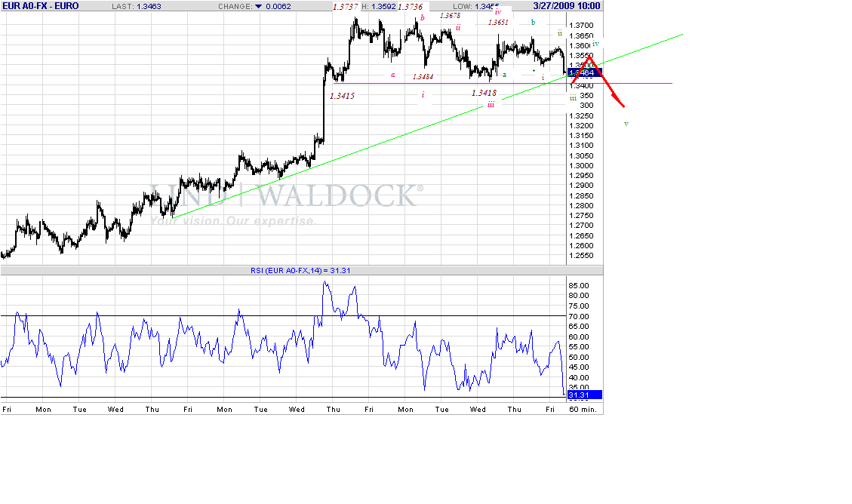Select the 1.3737 peak annotation
Image resolution: width=852 pixels, height=504 pixels.
[x=345, y=7]
